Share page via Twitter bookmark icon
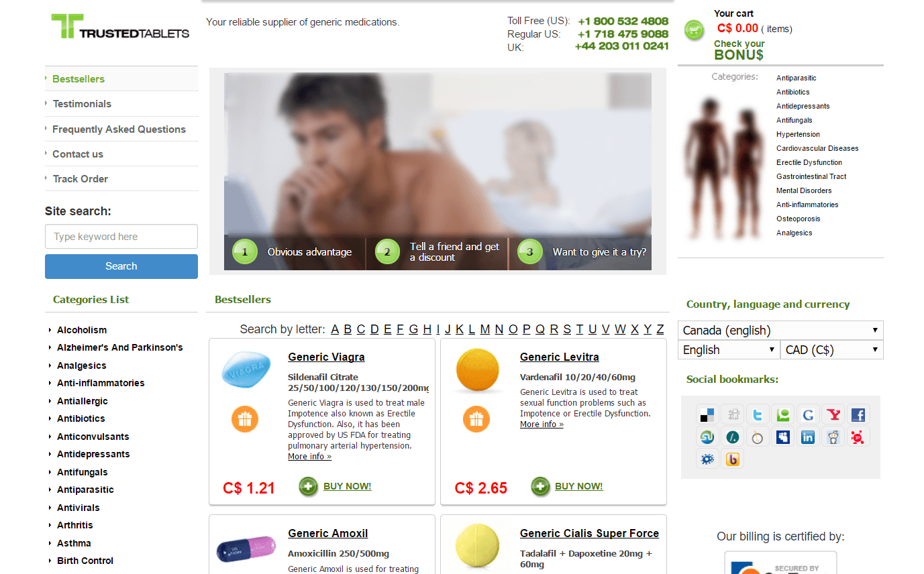924x574 pixels. coord(757,414)
